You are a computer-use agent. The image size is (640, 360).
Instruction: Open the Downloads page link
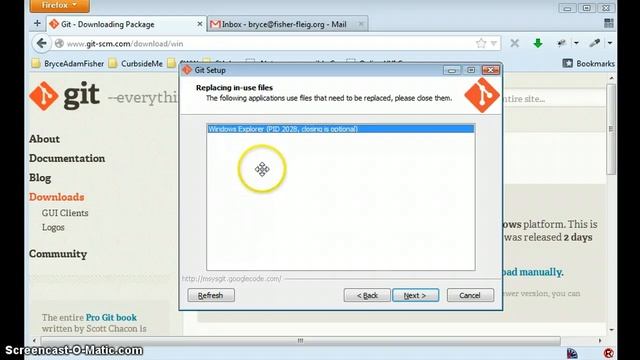point(57,197)
